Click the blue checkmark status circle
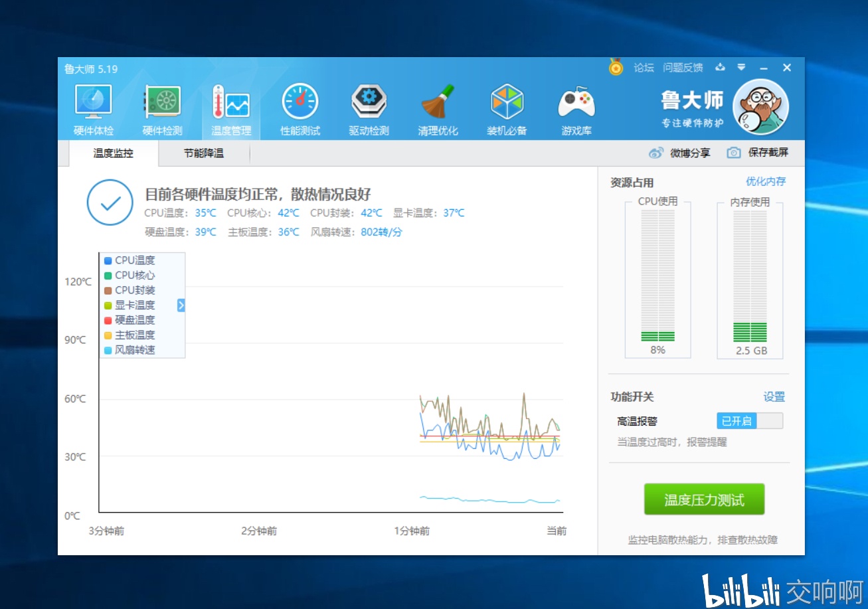 point(110,203)
